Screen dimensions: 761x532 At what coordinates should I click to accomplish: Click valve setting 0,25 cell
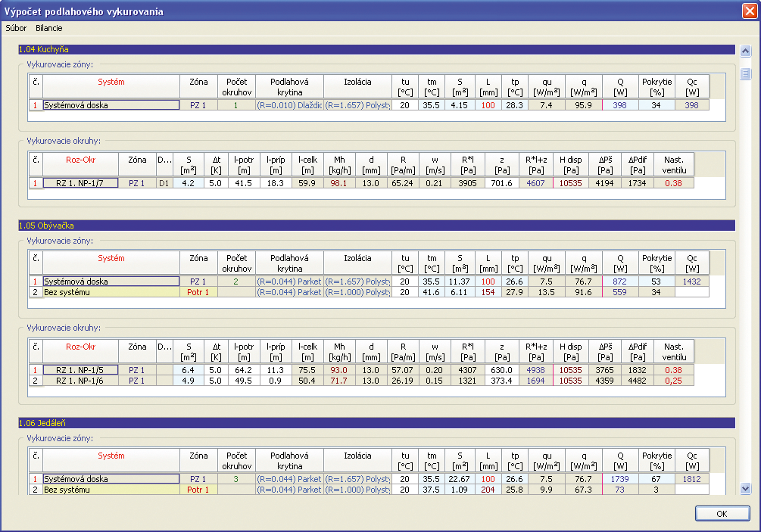coord(674,381)
